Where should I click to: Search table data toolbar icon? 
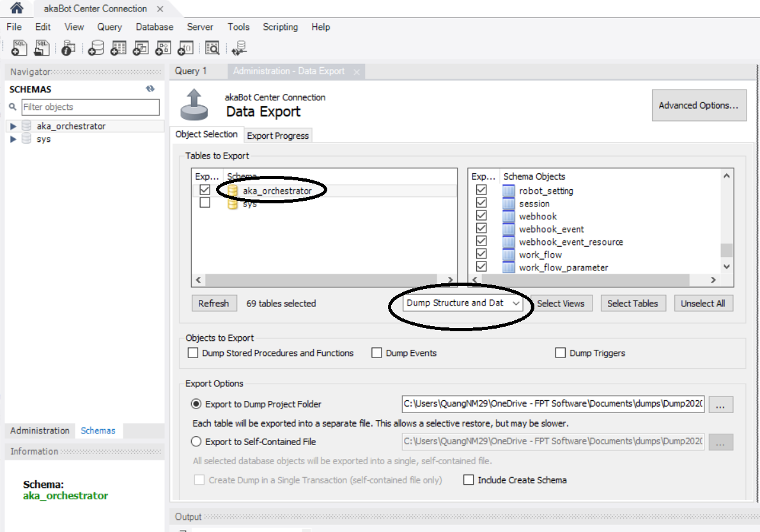[212, 47]
